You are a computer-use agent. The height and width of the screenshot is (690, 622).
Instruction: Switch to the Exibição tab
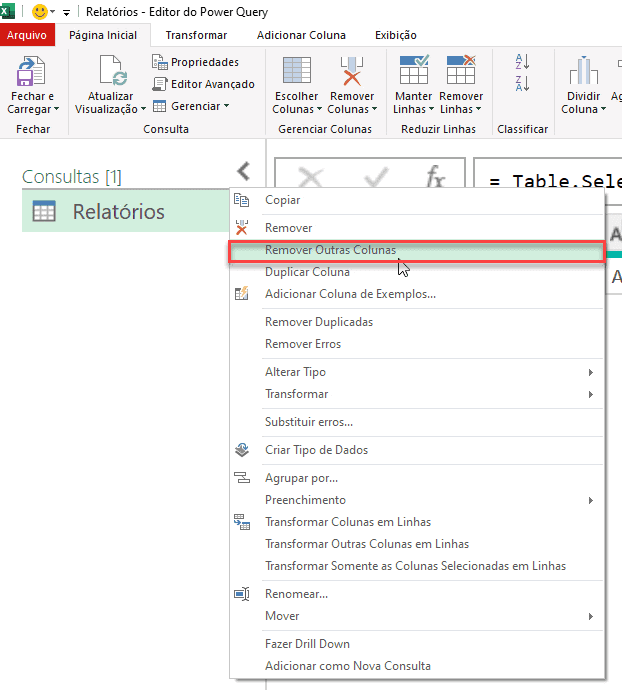[396, 35]
